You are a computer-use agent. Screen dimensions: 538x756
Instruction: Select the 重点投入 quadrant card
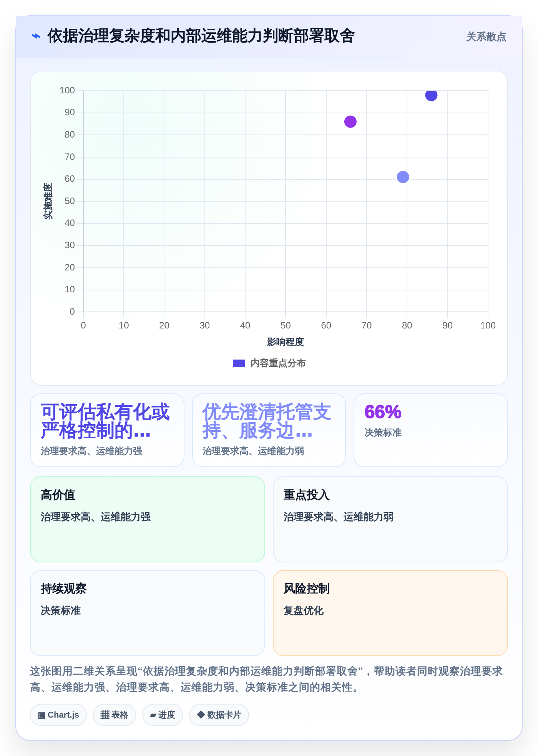click(x=390, y=519)
